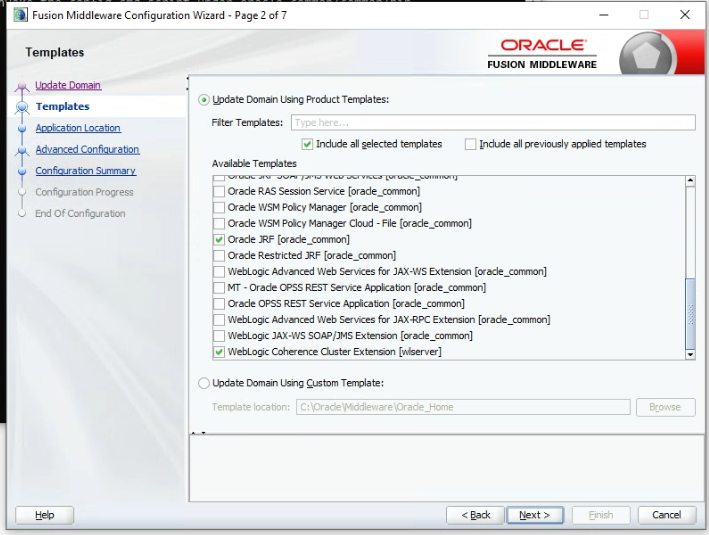Click the Cancel button

click(x=666, y=515)
